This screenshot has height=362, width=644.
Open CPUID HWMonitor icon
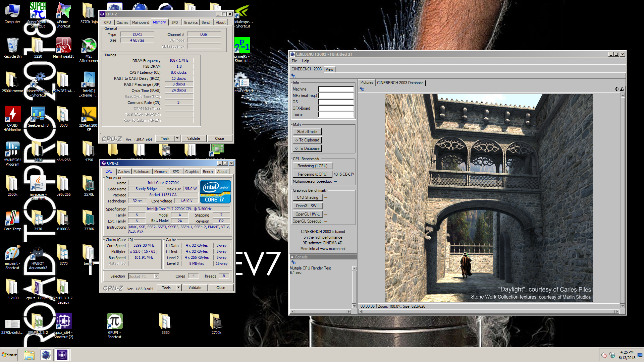coord(12,119)
